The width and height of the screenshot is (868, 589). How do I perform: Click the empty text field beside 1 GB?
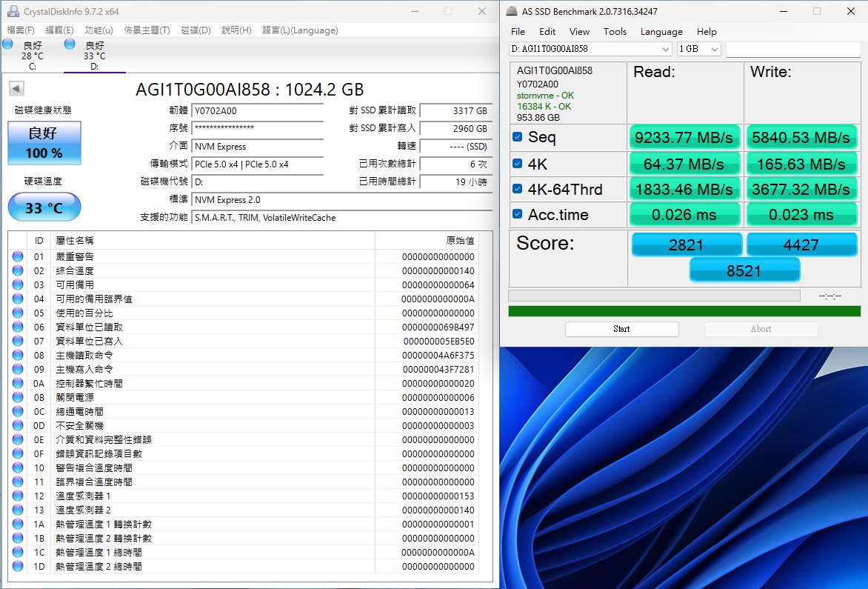[x=792, y=49]
